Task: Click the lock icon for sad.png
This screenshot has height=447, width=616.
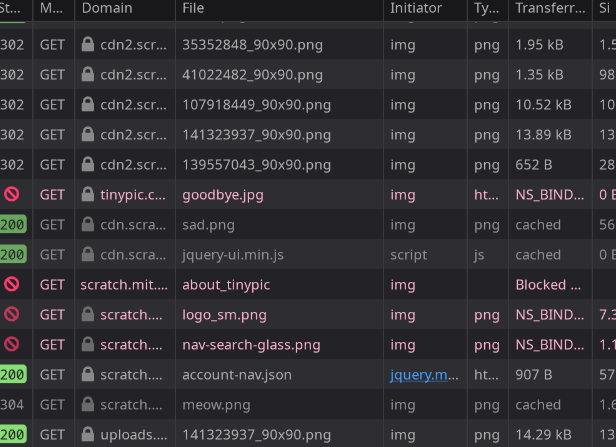Action: pos(88,224)
